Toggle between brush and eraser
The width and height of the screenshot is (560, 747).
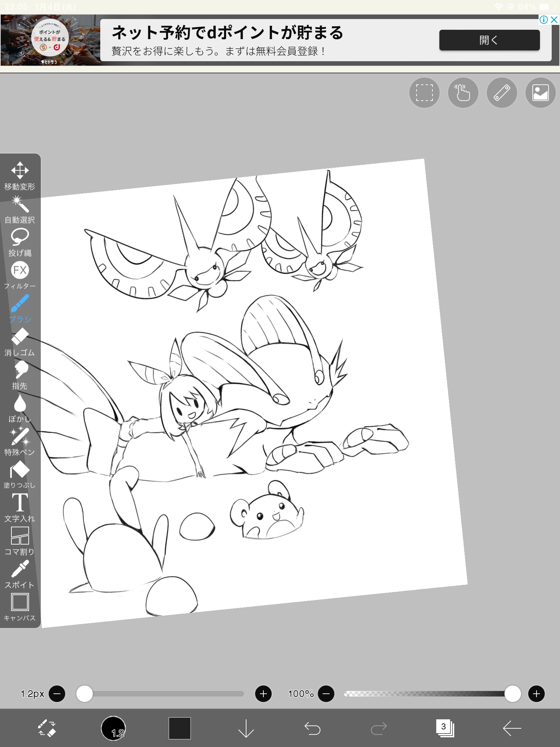(47, 728)
